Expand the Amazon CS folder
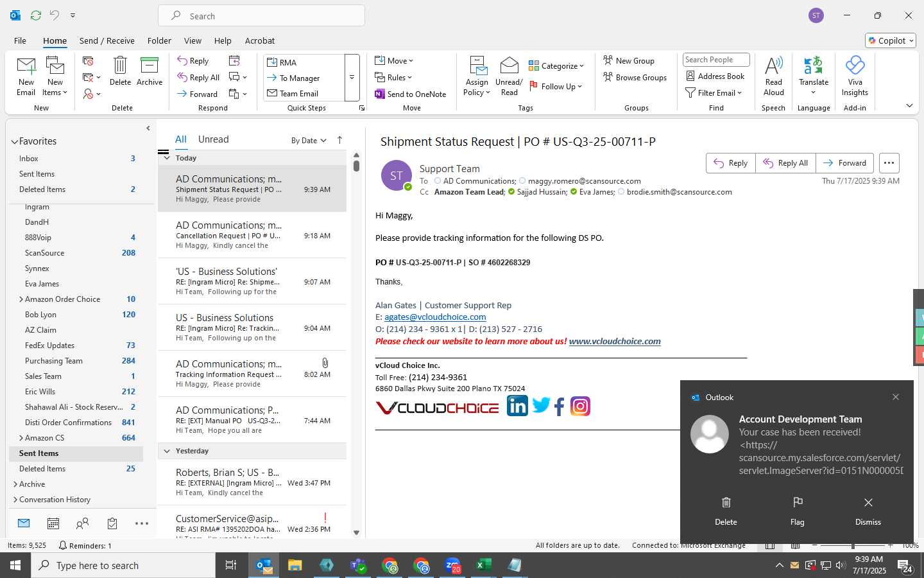This screenshot has width=924, height=578. click(21, 438)
